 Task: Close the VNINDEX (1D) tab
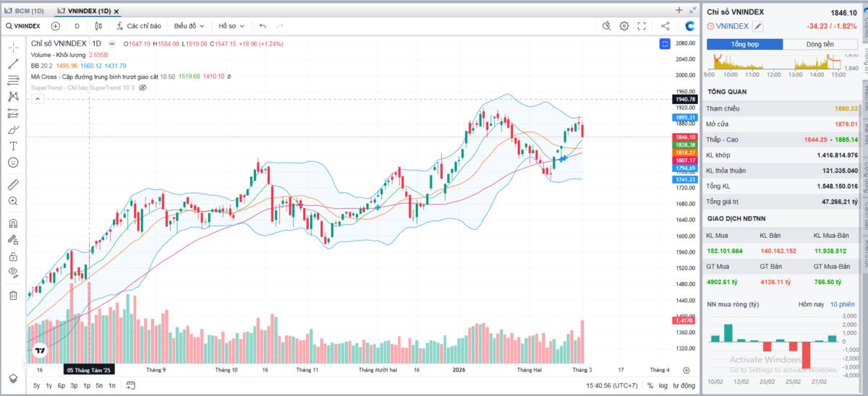click(116, 12)
